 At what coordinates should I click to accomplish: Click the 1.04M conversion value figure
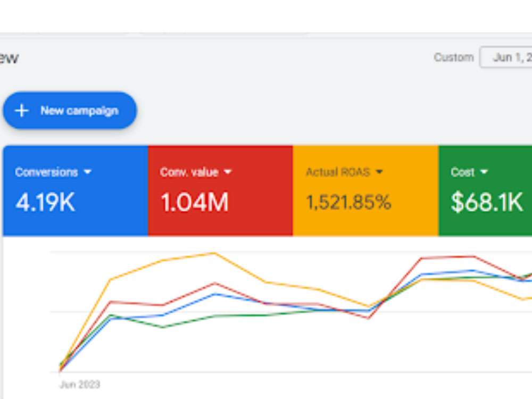pos(194,202)
